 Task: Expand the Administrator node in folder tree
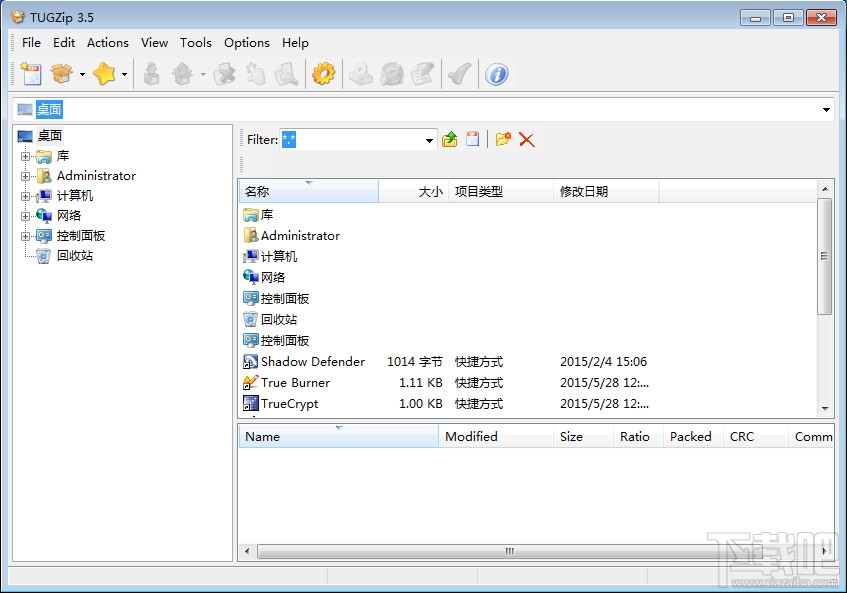click(x=25, y=176)
